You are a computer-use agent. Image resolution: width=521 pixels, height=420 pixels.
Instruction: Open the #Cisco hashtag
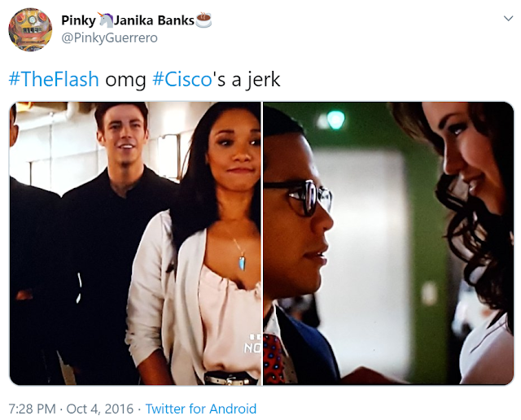coord(182,80)
